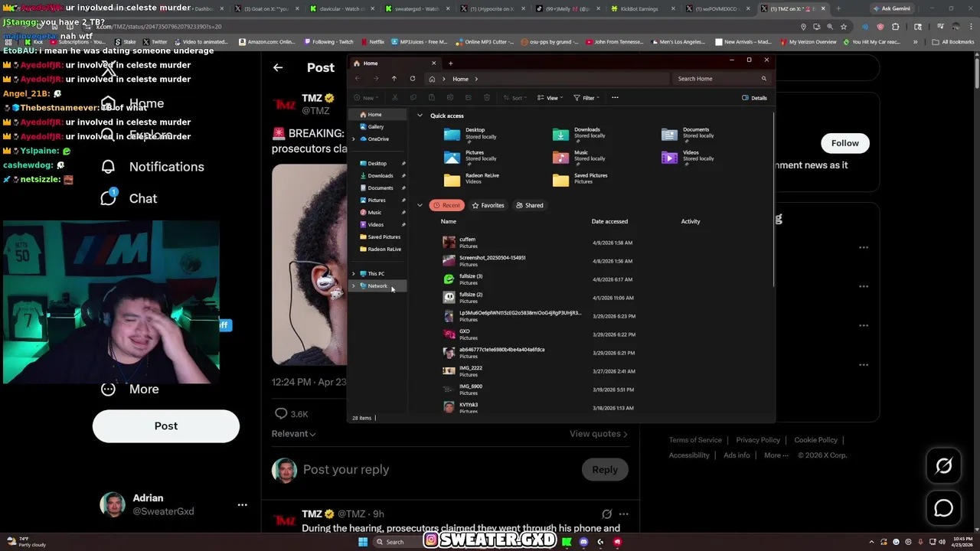Screen dimensions: 980x551
Task: Open weather widget showing Partly cloudy
Action: 28,542
